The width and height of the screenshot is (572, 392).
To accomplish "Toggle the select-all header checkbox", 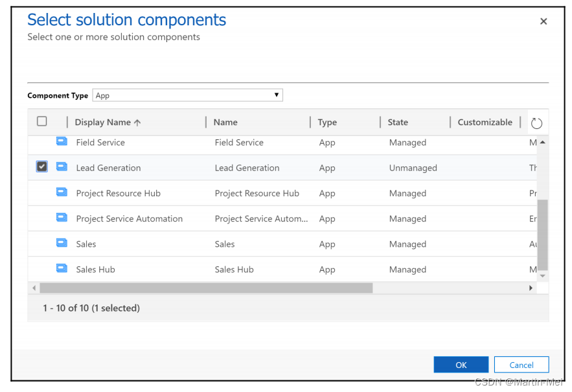I will [42, 121].
